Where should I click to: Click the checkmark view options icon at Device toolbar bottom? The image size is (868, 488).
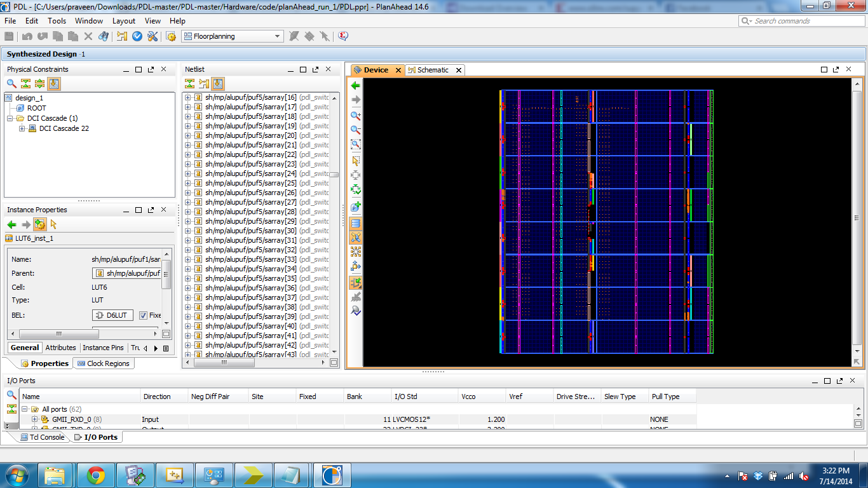pos(356,311)
